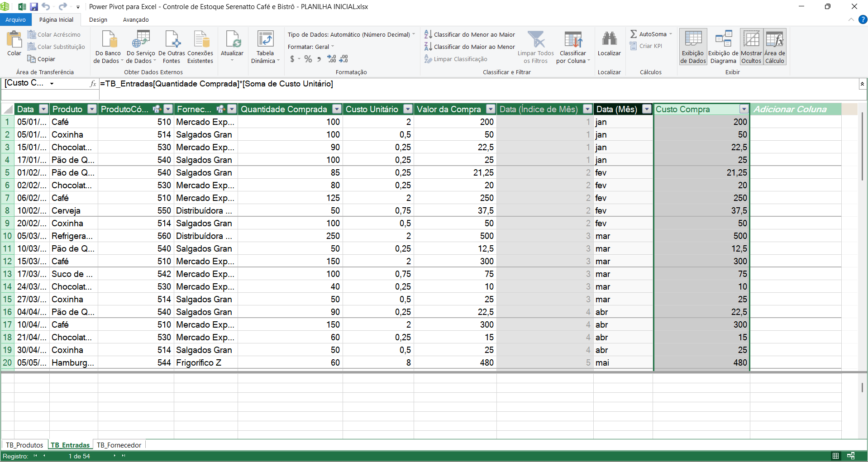Click the AutoSoma sigma icon

tap(634, 34)
